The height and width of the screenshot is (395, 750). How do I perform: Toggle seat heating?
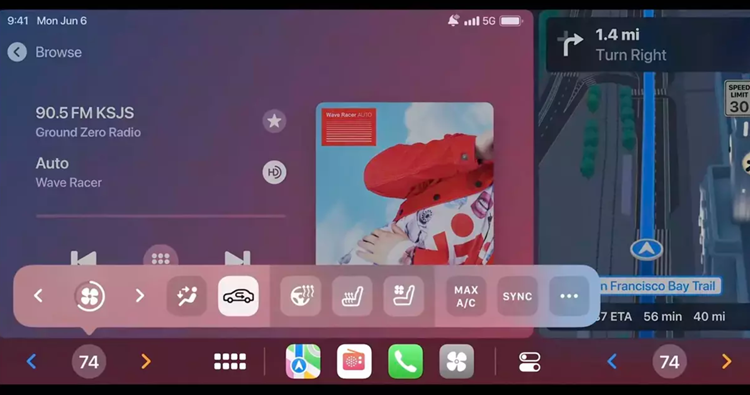[352, 296]
